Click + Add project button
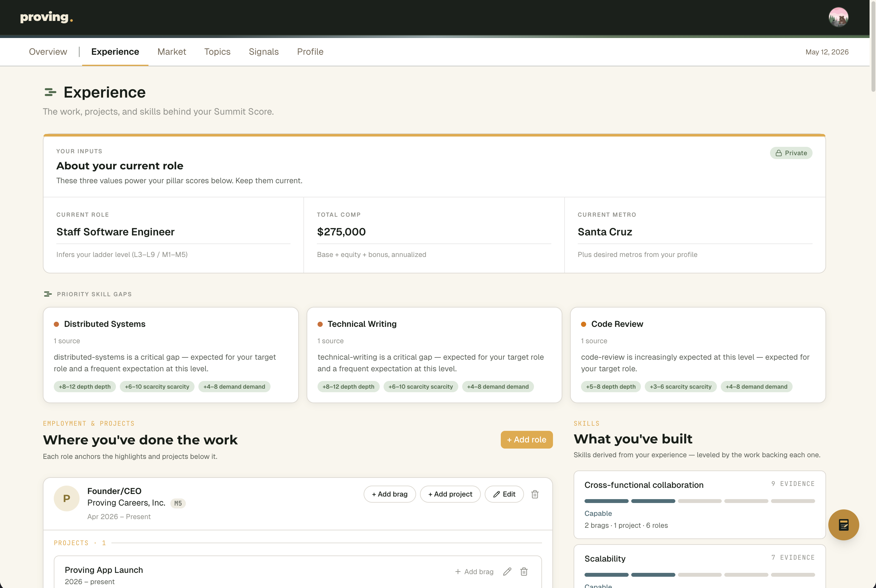Viewport: 876px width, 588px height. point(450,494)
